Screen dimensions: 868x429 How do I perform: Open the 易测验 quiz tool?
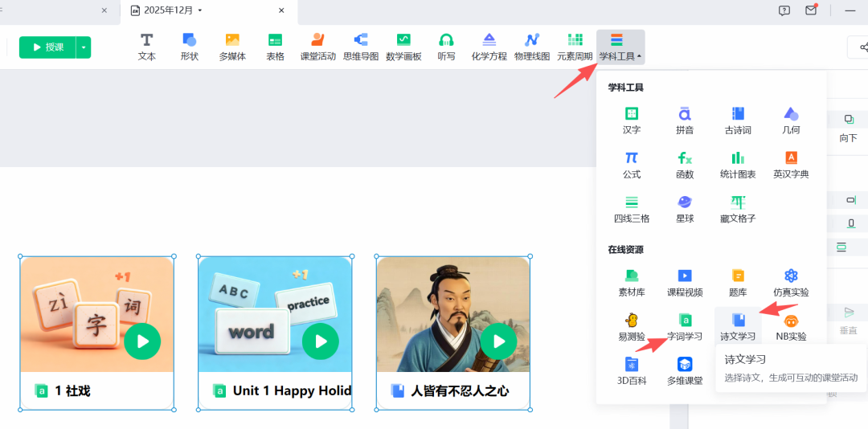tap(632, 327)
